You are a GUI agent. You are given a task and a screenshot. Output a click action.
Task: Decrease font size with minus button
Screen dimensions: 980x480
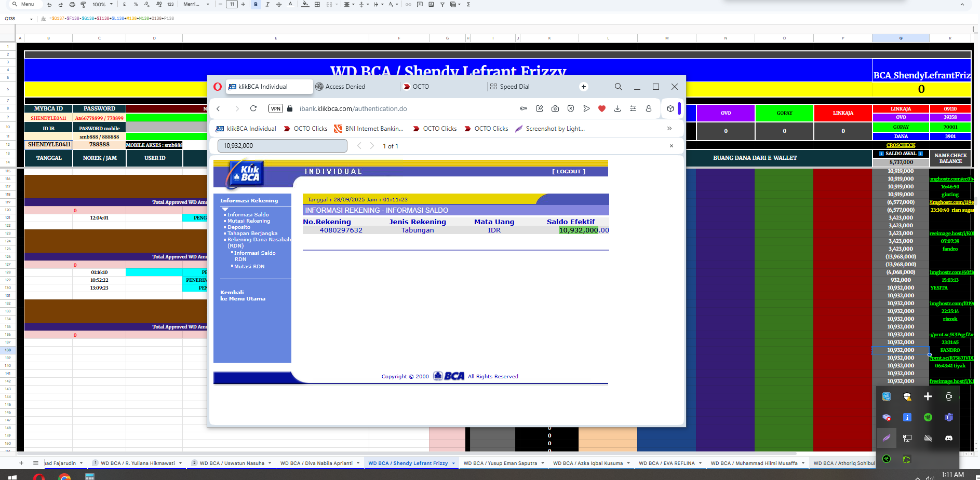point(221,4)
